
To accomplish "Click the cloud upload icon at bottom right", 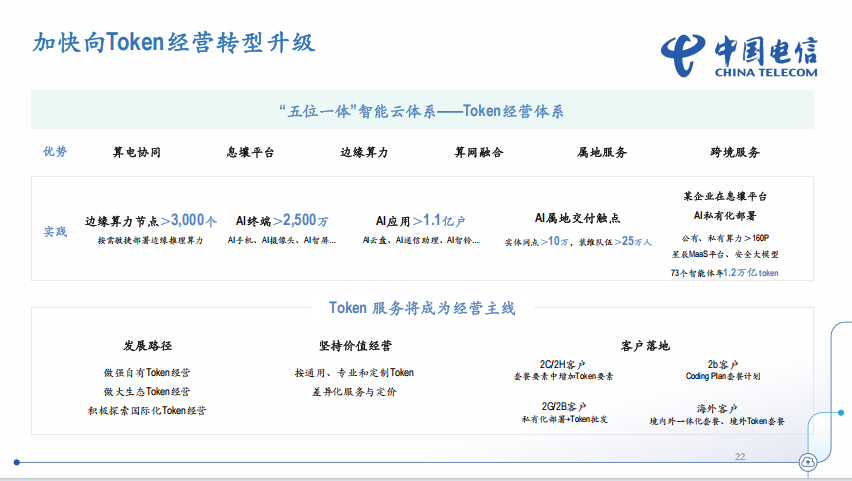I will [x=807, y=461].
